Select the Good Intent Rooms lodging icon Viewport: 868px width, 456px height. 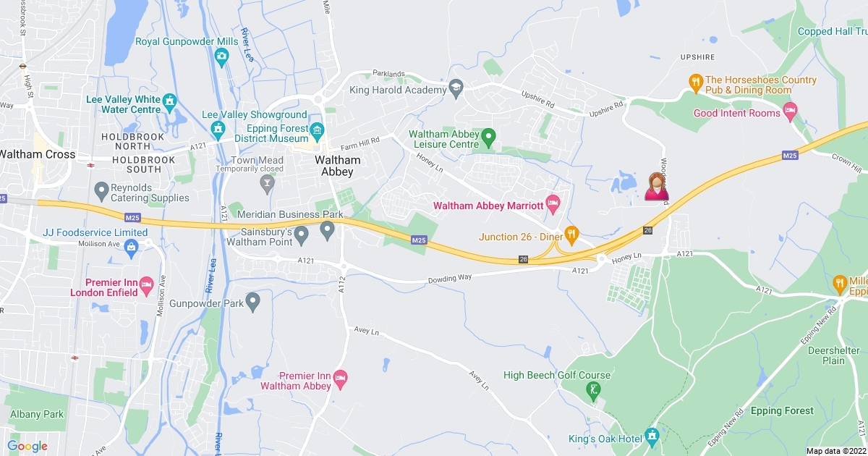point(790,111)
